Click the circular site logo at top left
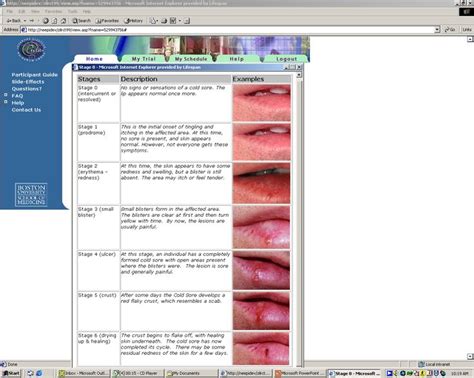This screenshot has width=474, height=378. tap(31, 50)
